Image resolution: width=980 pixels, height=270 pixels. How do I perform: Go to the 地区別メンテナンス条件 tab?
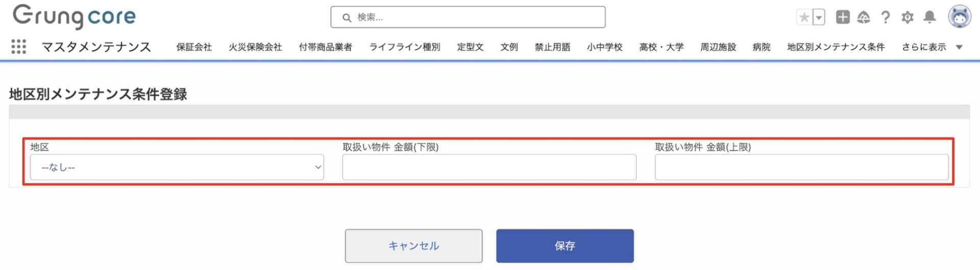(x=836, y=47)
